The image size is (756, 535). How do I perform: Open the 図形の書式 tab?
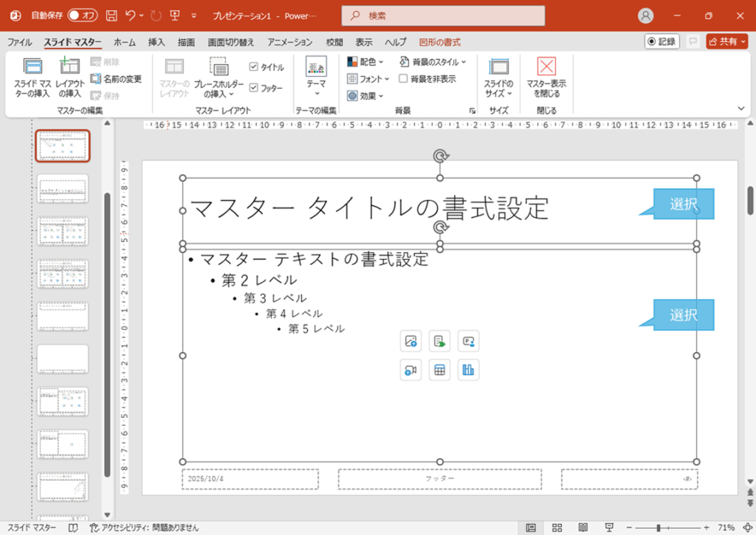pyautogui.click(x=439, y=42)
